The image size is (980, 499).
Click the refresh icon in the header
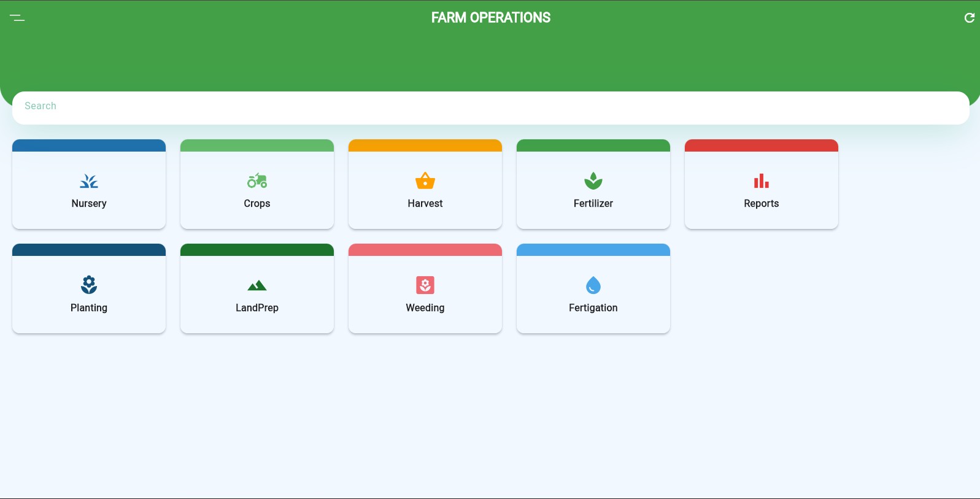click(x=970, y=18)
